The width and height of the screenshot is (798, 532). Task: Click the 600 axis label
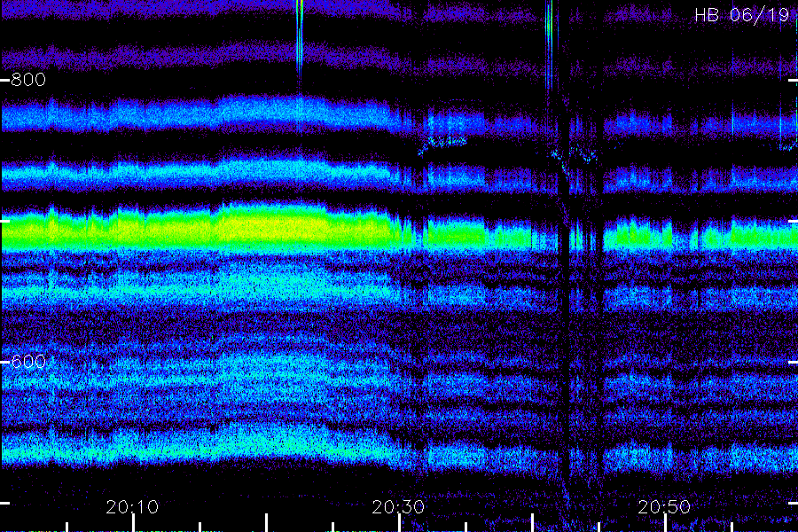tap(28, 362)
